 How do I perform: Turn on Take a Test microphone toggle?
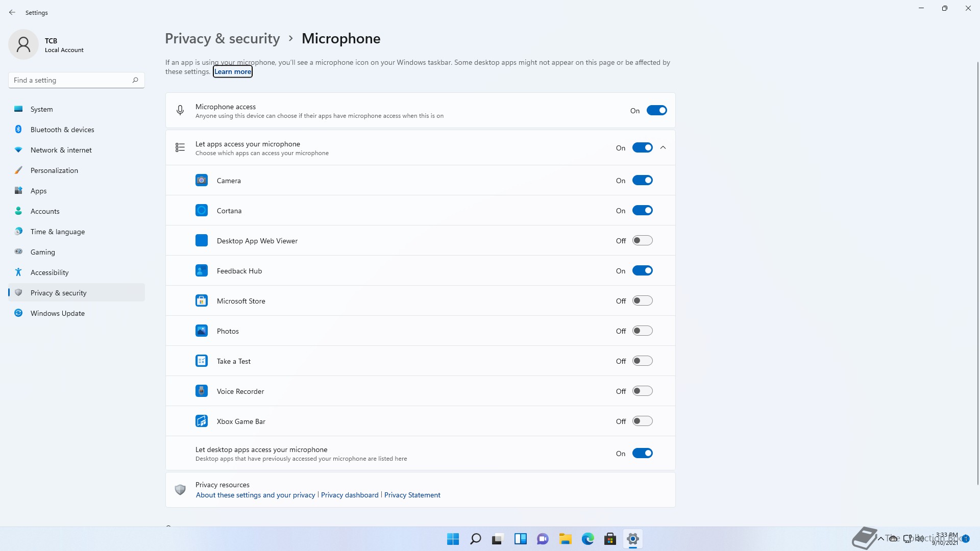(x=642, y=361)
